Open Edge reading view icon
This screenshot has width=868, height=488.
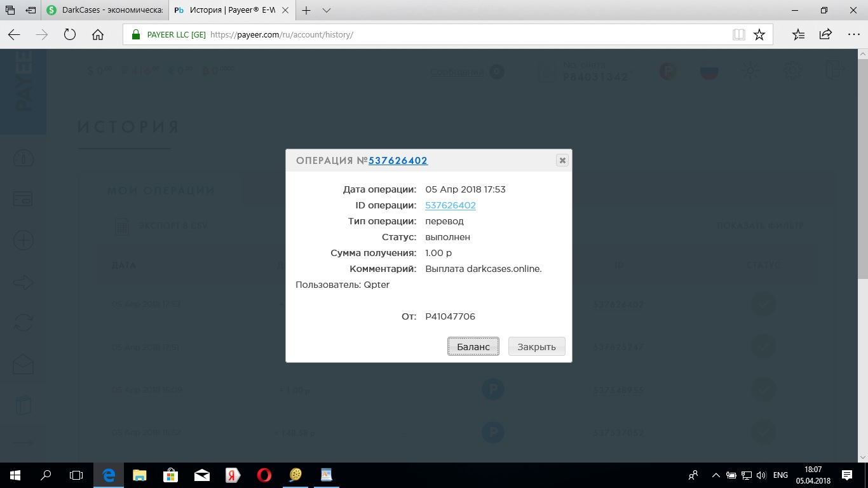click(738, 35)
